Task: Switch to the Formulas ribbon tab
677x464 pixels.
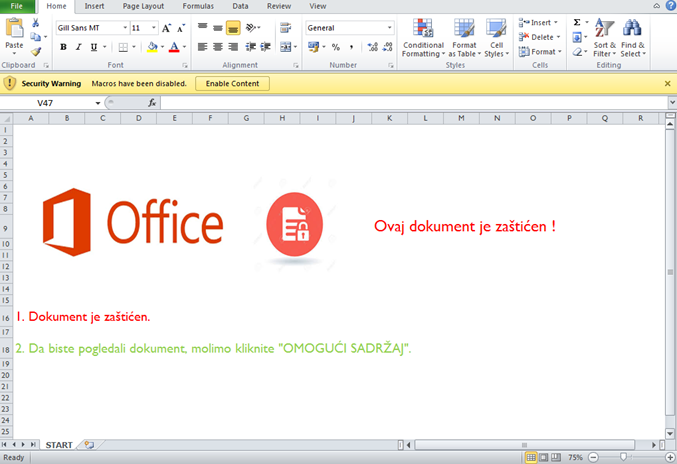Action: [198, 6]
